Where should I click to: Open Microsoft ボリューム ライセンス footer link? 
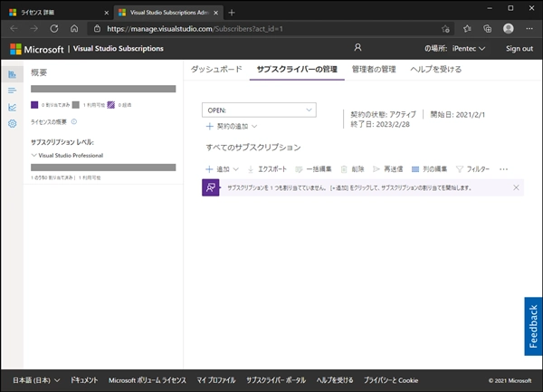tap(148, 380)
